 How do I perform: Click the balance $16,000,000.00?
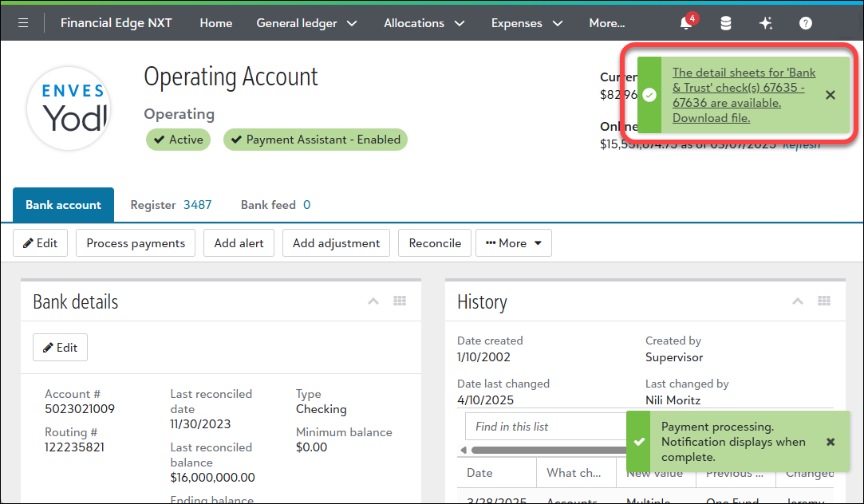tap(213, 477)
